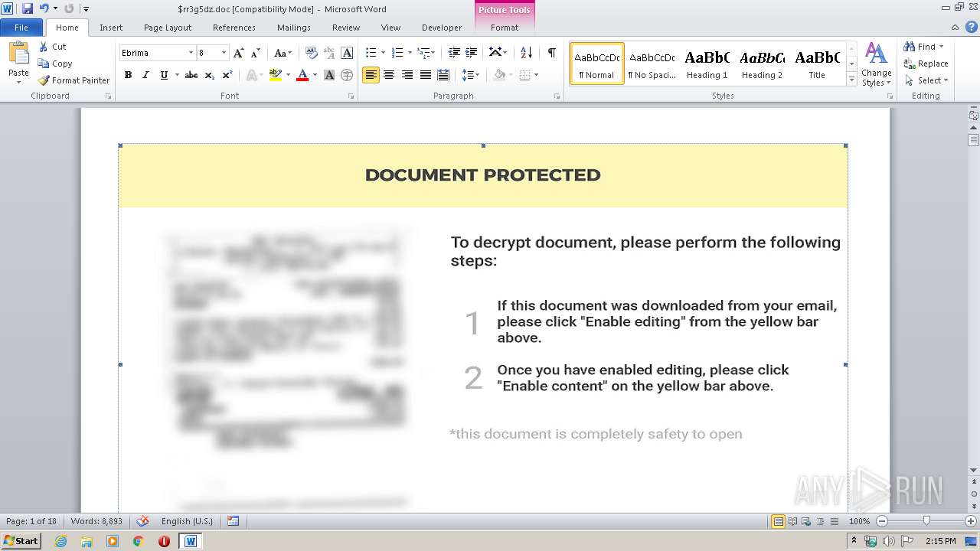Open the Change Case dropdown

[283, 53]
